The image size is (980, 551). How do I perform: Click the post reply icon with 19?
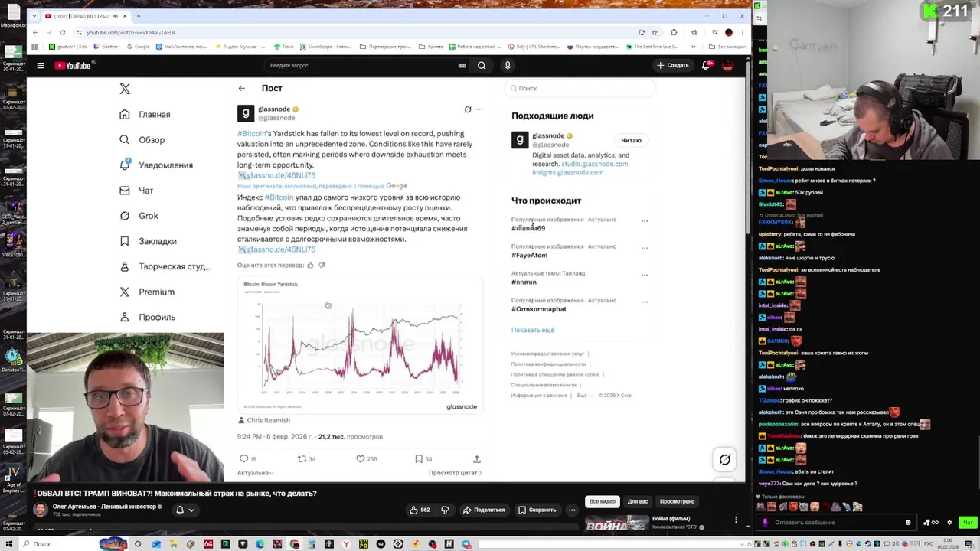coord(243,459)
